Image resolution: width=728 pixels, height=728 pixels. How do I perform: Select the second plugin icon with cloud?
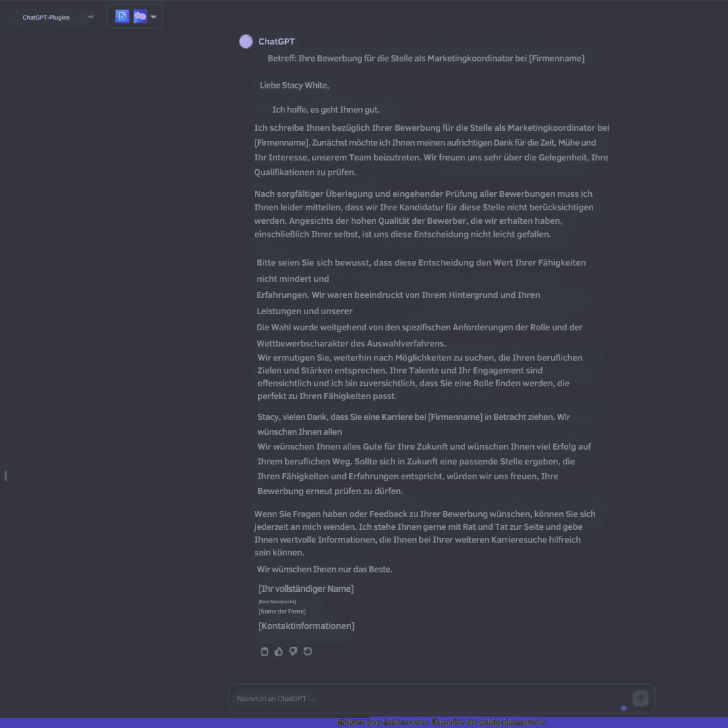[x=140, y=16]
